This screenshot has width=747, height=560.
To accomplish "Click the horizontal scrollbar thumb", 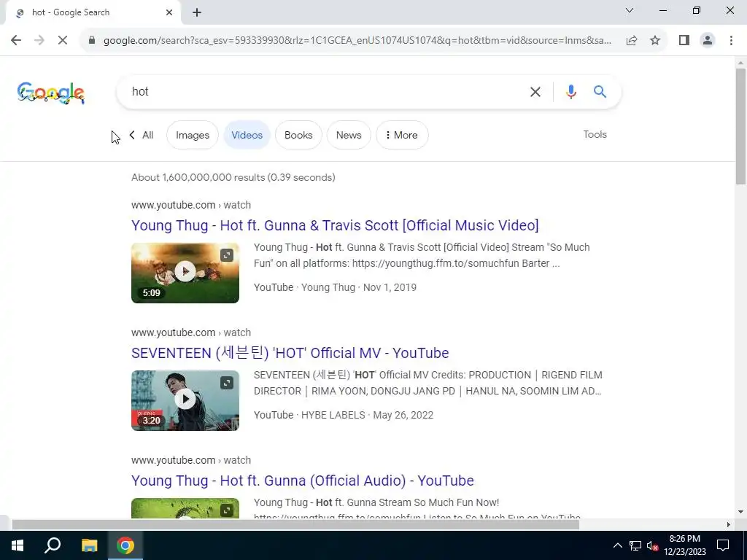I will tap(295, 524).
